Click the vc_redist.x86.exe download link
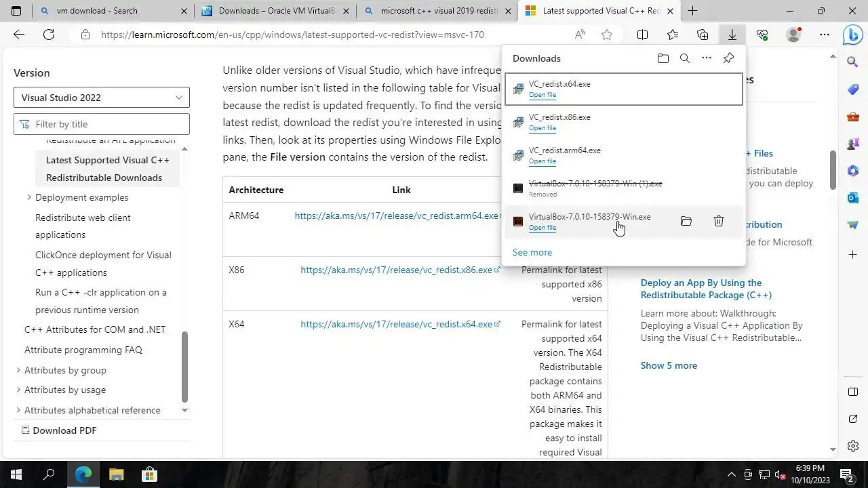 pos(400,270)
